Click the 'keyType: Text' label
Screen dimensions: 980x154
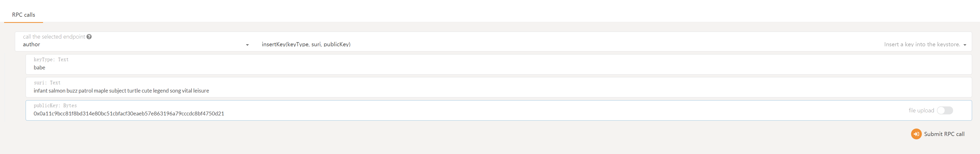point(51,59)
